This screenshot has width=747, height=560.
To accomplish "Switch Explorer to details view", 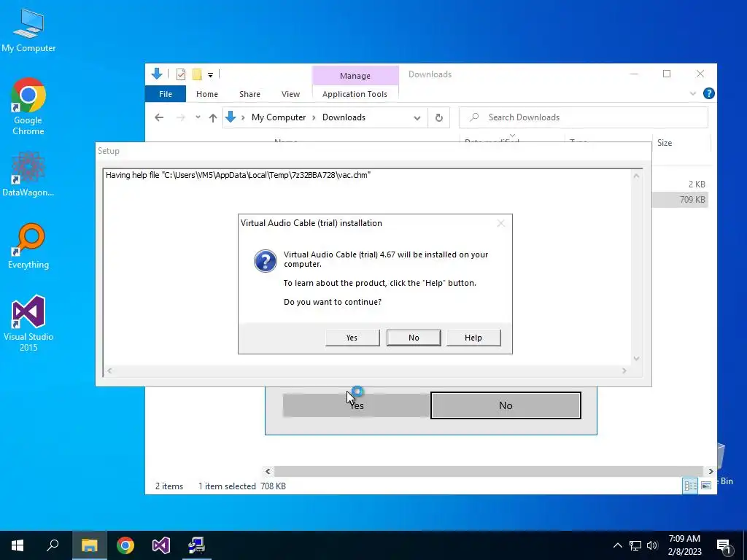I will click(690, 486).
